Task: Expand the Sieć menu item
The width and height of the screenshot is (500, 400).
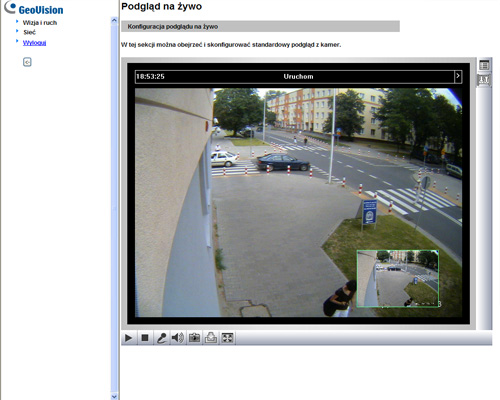Action: (x=29, y=32)
